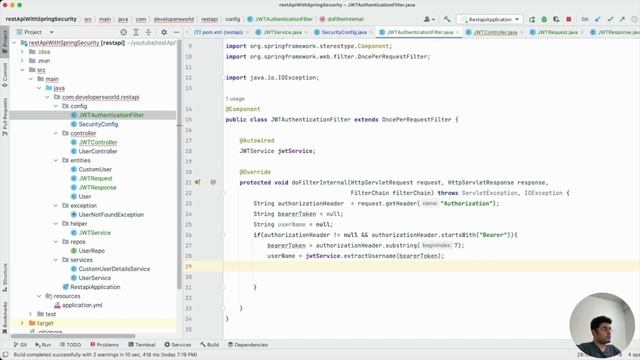The width and height of the screenshot is (640, 360).
Task: Start debugging with the green bug icon
Action: click(x=544, y=19)
